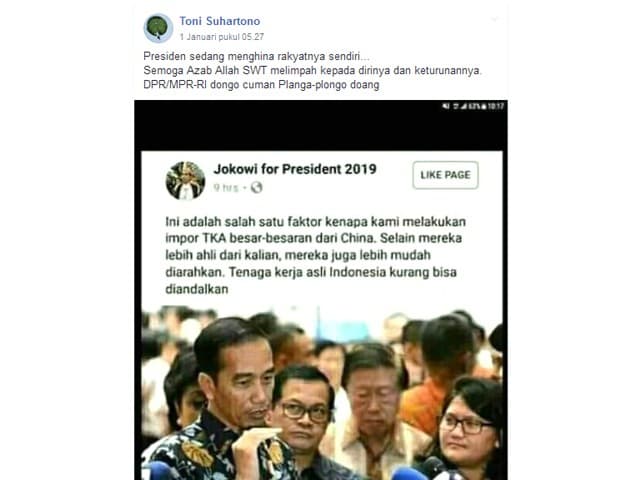Open Toni Suhartono's profile picture
The image size is (640, 480).
pyautogui.click(x=158, y=28)
